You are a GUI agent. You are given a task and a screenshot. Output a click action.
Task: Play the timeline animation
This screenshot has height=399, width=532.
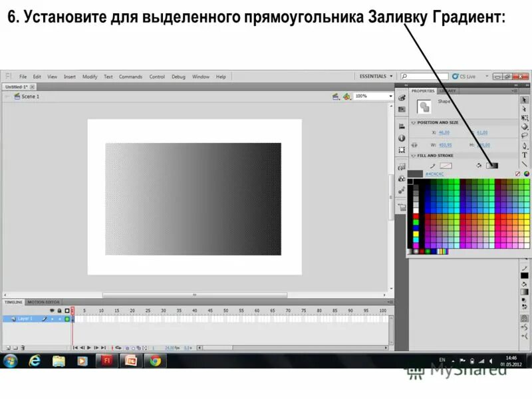coord(89,348)
